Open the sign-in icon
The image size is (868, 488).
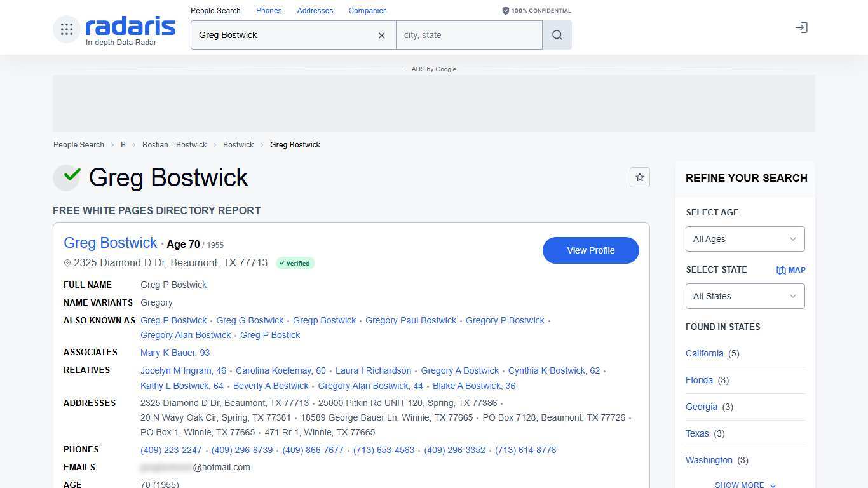(x=801, y=27)
